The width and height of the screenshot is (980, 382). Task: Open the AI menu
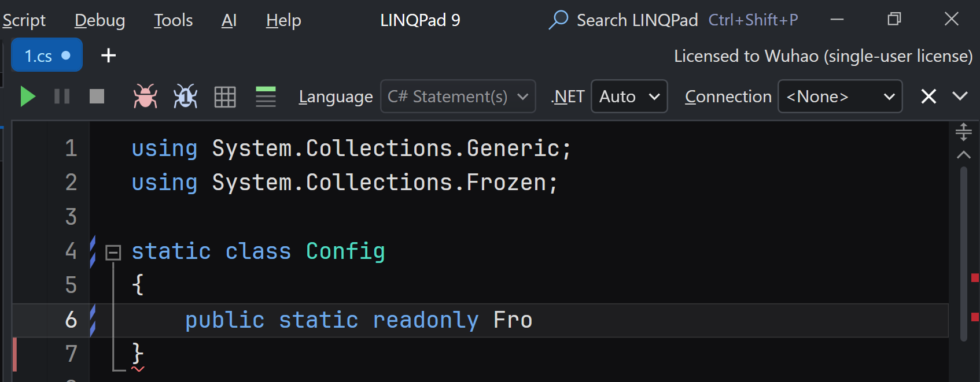click(229, 21)
